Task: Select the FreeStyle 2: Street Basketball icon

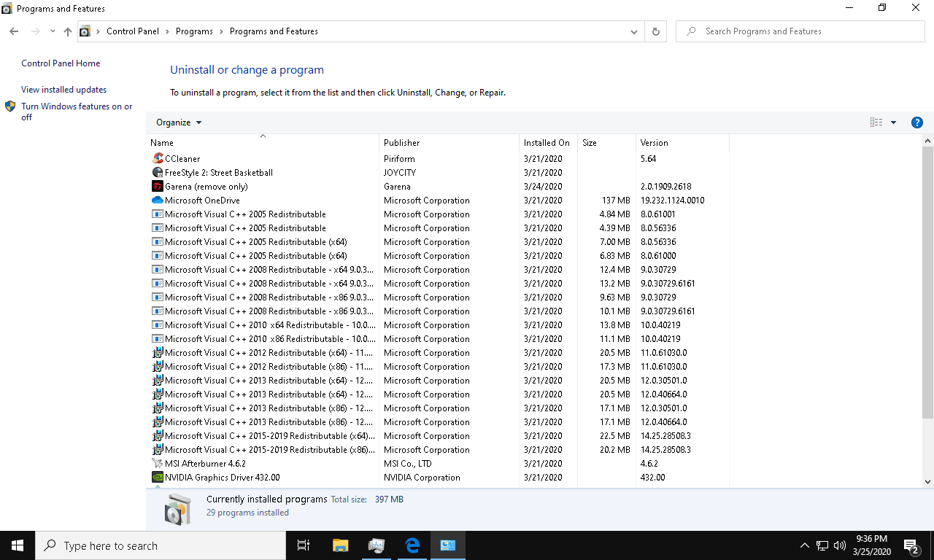Action: coord(158,173)
